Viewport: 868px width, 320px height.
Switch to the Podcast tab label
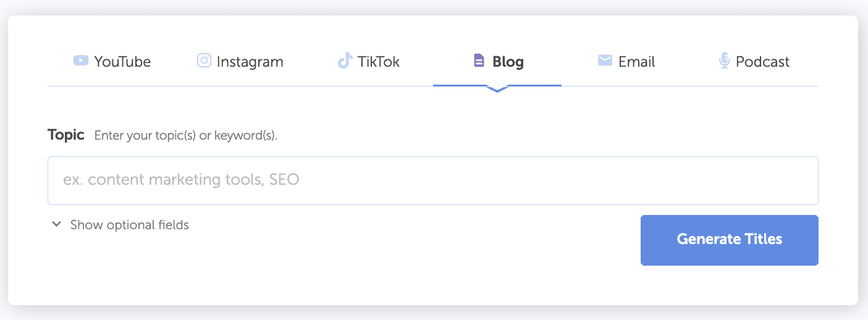point(762,62)
